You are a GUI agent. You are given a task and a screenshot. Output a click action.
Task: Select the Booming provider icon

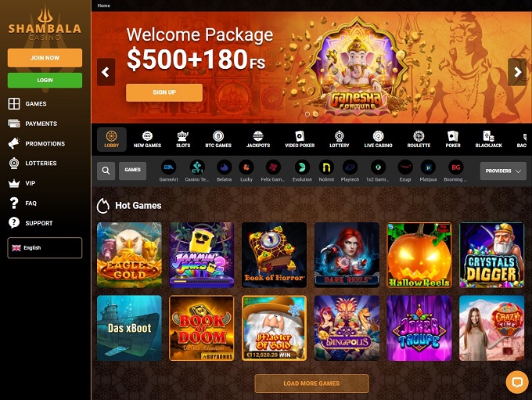point(455,168)
